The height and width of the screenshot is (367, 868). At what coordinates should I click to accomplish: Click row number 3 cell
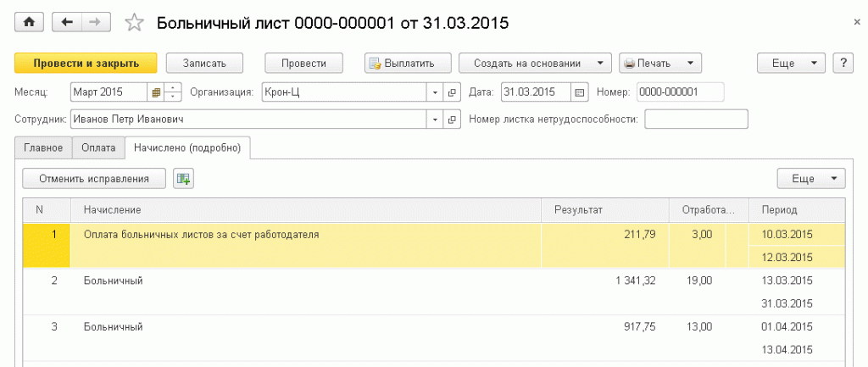pyautogui.click(x=47, y=338)
